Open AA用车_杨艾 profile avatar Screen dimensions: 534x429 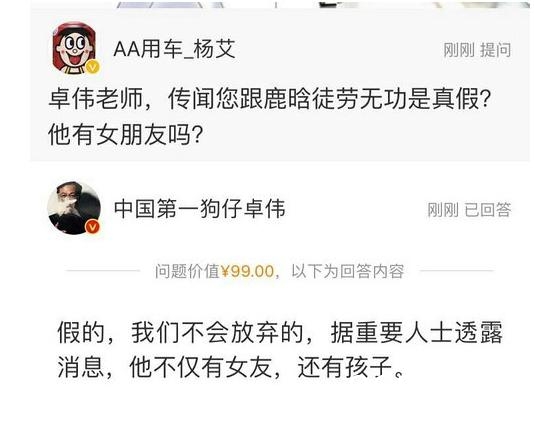75,48
